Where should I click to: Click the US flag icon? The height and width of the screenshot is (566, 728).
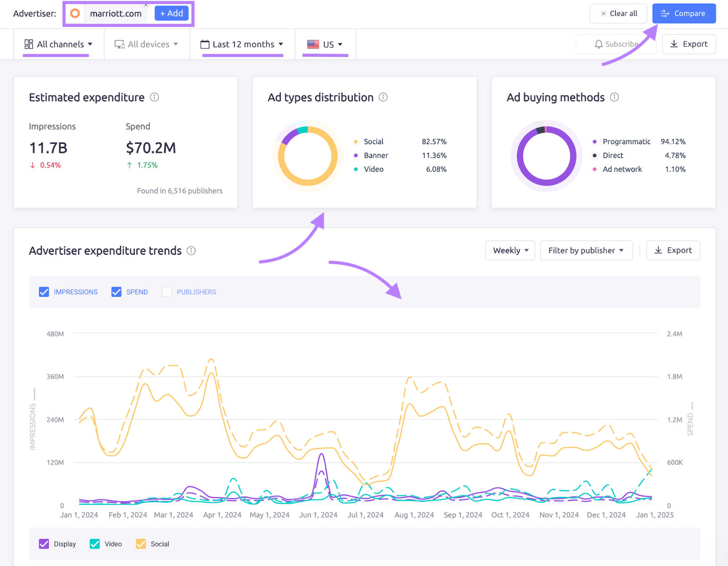tap(313, 44)
